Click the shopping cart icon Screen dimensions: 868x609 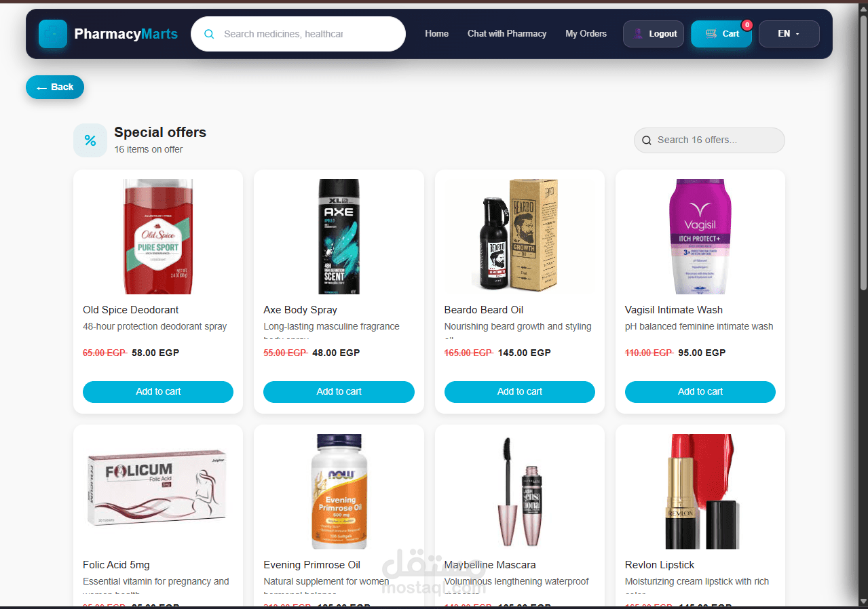(711, 34)
